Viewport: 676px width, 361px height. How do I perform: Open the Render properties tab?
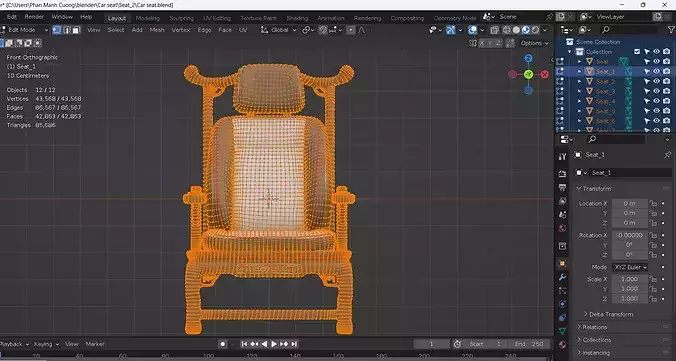pyautogui.click(x=562, y=173)
